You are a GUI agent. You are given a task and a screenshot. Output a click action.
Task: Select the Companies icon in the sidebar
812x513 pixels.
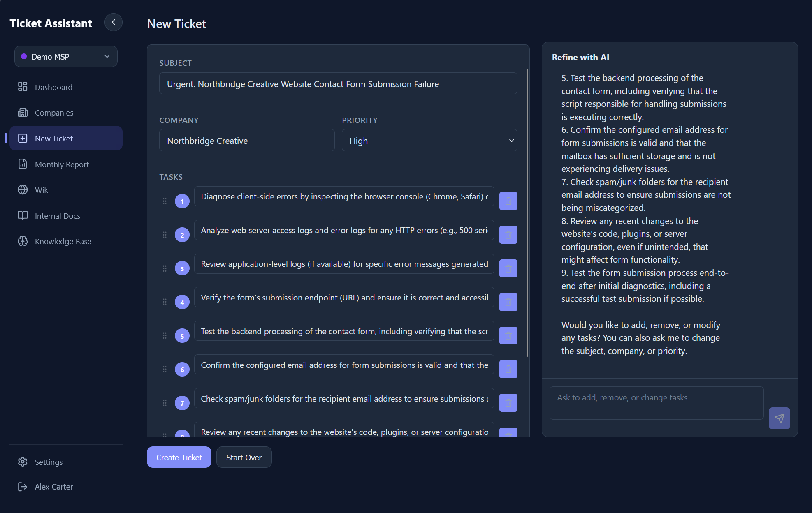pos(23,112)
